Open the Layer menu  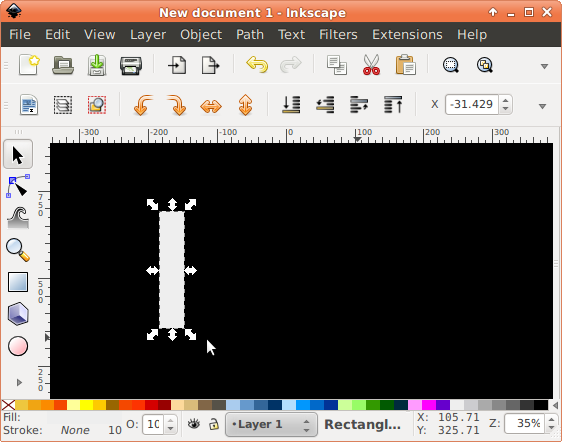click(x=148, y=35)
